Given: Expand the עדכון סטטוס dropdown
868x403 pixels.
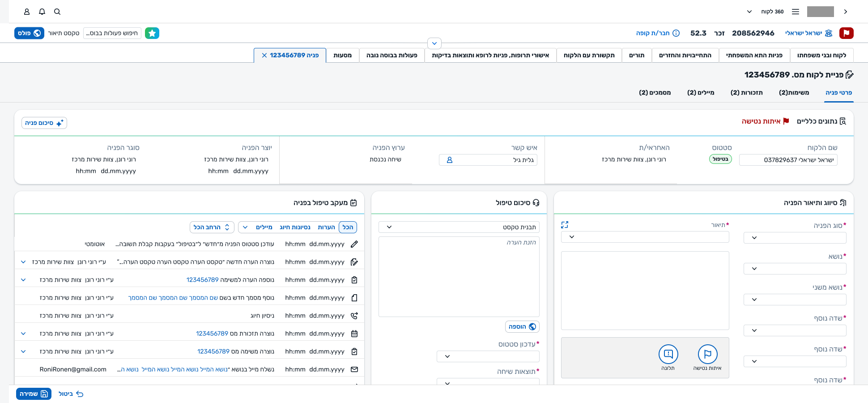Looking at the screenshot, I should coord(488,356).
